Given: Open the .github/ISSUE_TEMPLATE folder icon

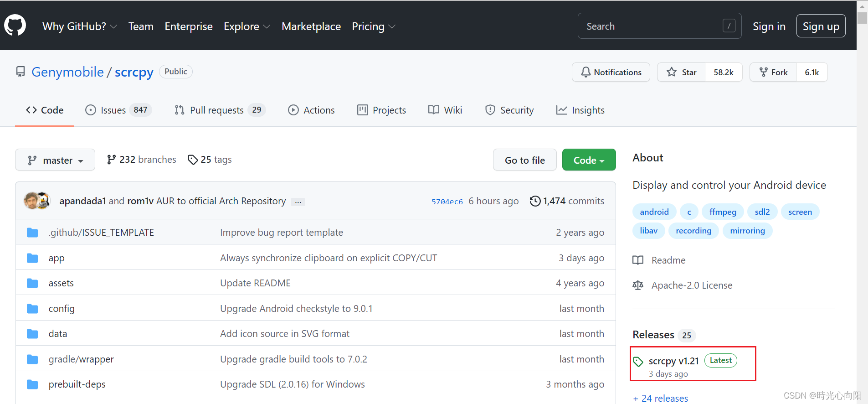Looking at the screenshot, I should pyautogui.click(x=32, y=233).
